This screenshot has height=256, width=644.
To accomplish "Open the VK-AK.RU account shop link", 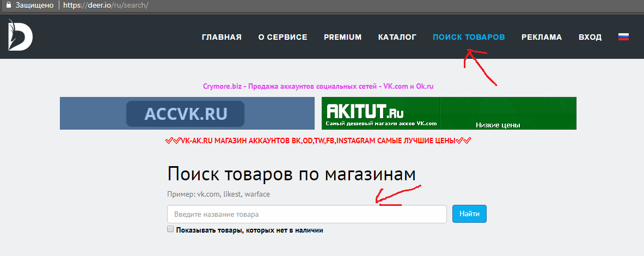I will pos(318,141).
